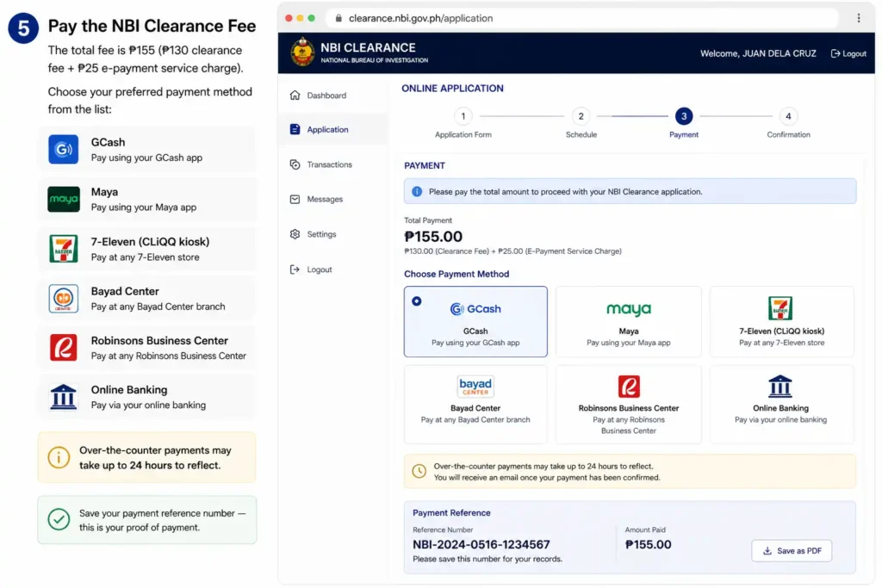Choose the GCash payment card in browser
The image size is (882, 588).
point(475,321)
